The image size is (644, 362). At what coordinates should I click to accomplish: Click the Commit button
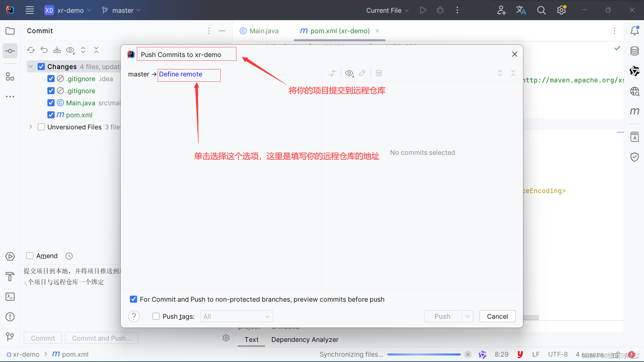pyautogui.click(x=43, y=338)
